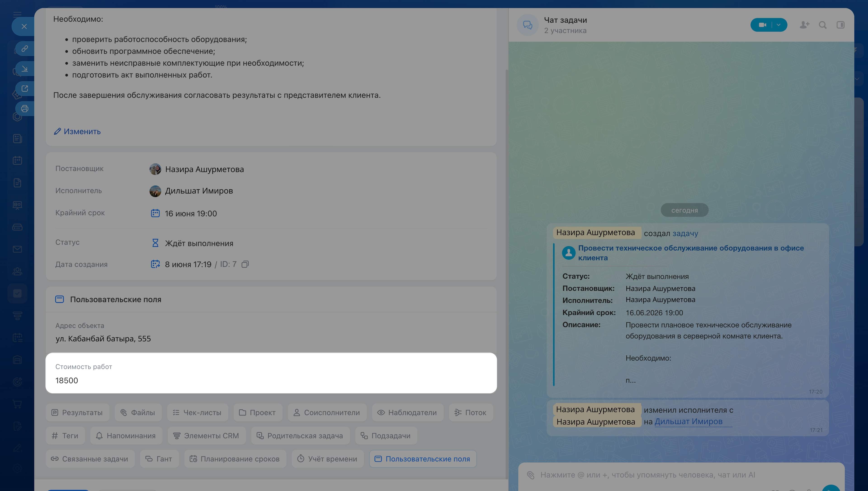Image resolution: width=868 pixels, height=491 pixels.
Task: Add Соисполнители to the task
Action: [x=327, y=412]
